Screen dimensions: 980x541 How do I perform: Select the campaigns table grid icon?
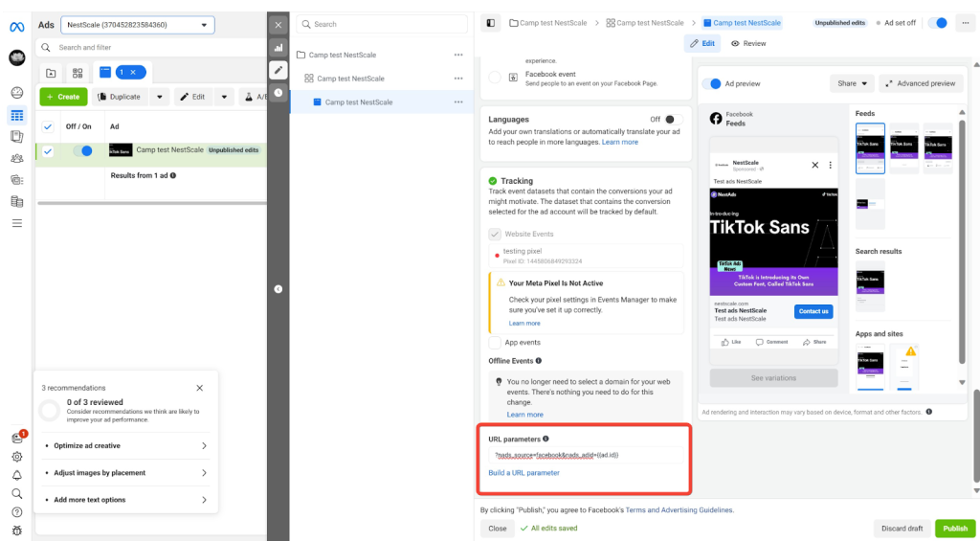[17, 115]
